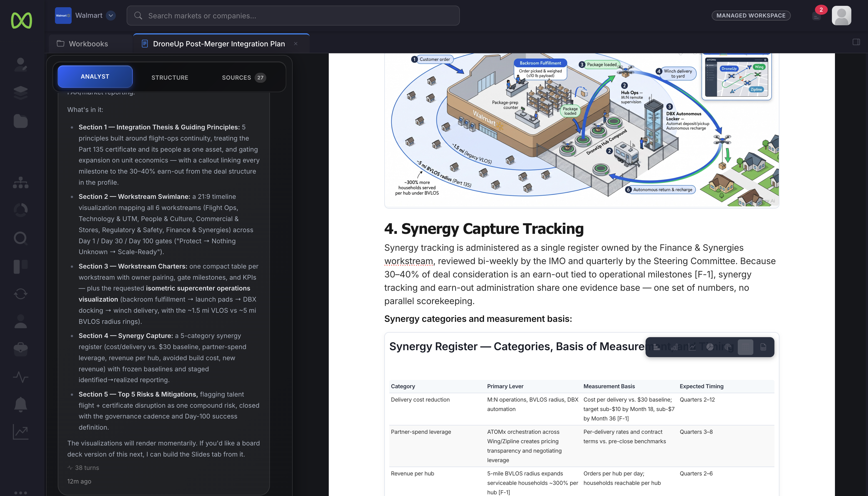
Task: Click 'Section 2 — Workstream Swimlane:' bullet heading
Action: (x=134, y=197)
